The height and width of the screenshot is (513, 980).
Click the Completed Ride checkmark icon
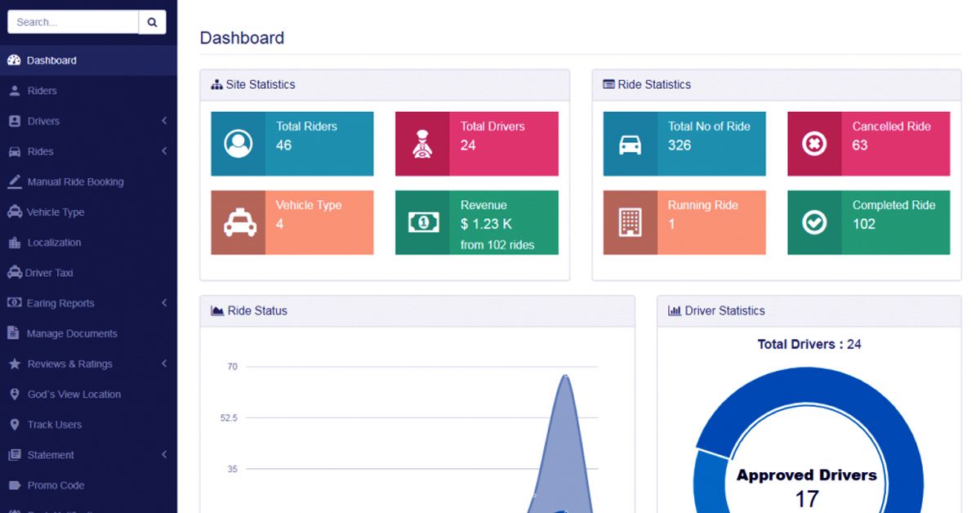(x=814, y=222)
